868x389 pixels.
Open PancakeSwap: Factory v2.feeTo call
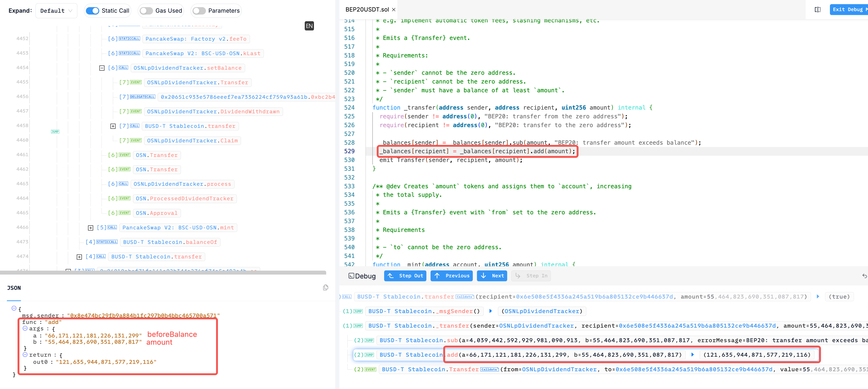(x=196, y=39)
